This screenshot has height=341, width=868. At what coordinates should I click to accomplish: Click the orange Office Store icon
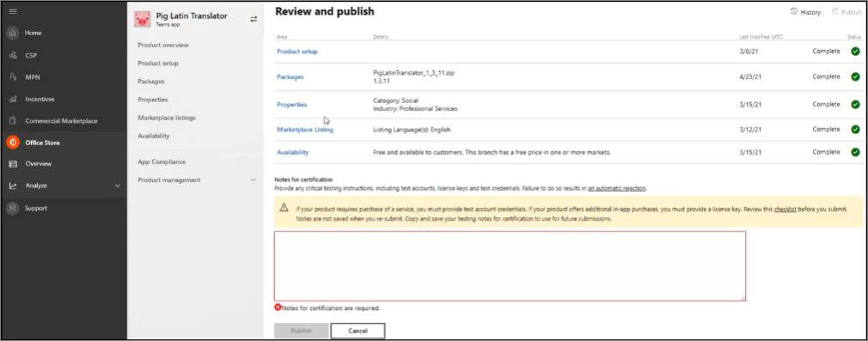pos(13,143)
